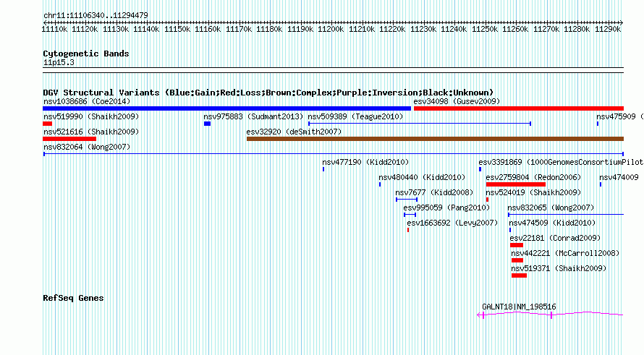Select the nsv519990 (Shaikh2009) red variant bar

point(47,124)
